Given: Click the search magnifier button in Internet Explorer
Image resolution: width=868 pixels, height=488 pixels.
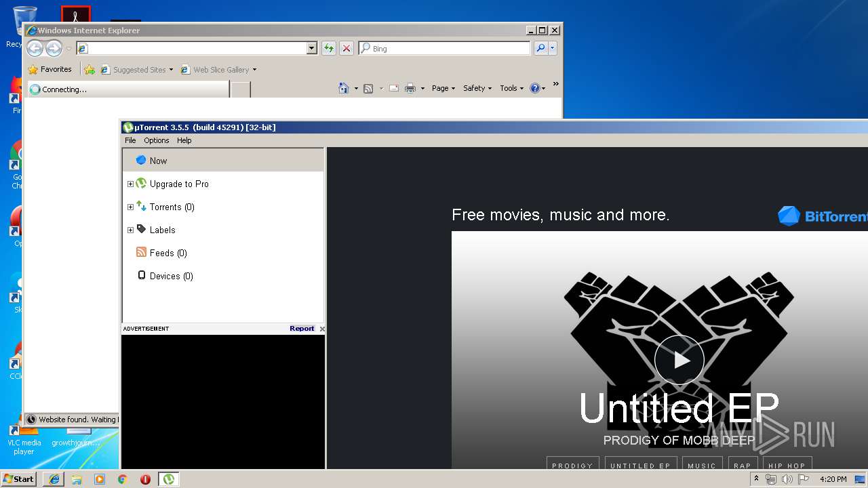Looking at the screenshot, I should (x=540, y=48).
